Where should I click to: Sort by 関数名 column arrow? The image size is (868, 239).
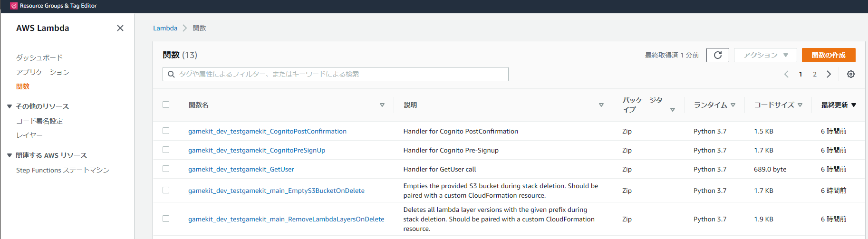pos(382,105)
